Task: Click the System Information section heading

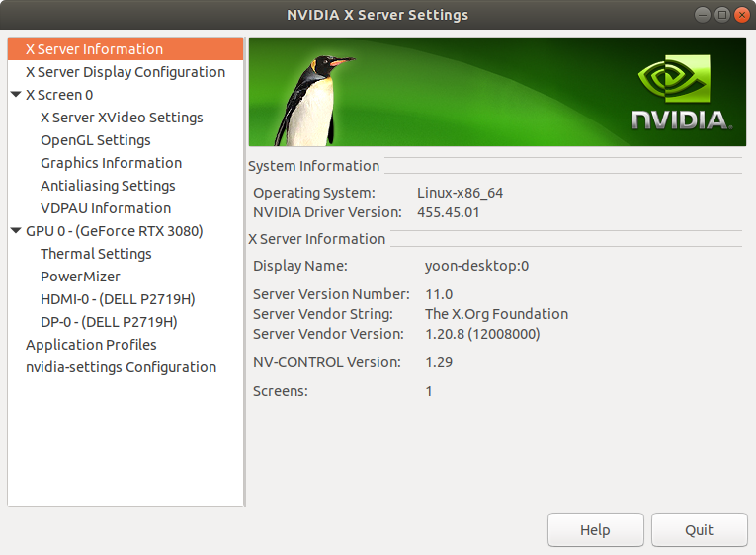Action: pyautogui.click(x=314, y=166)
